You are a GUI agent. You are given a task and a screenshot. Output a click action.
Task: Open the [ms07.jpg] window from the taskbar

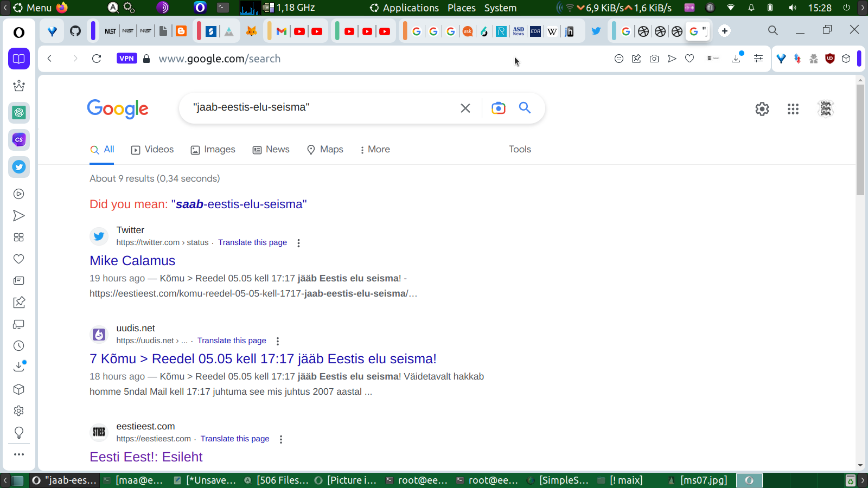tap(698, 480)
